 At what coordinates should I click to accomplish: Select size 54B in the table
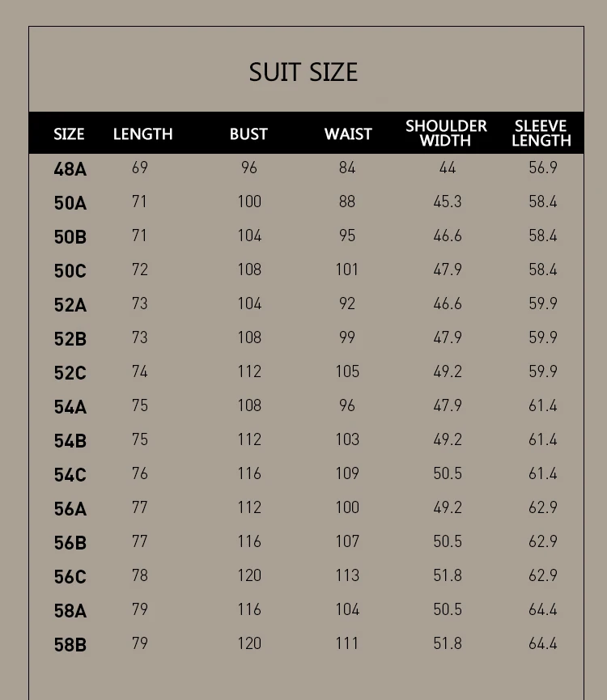70,441
